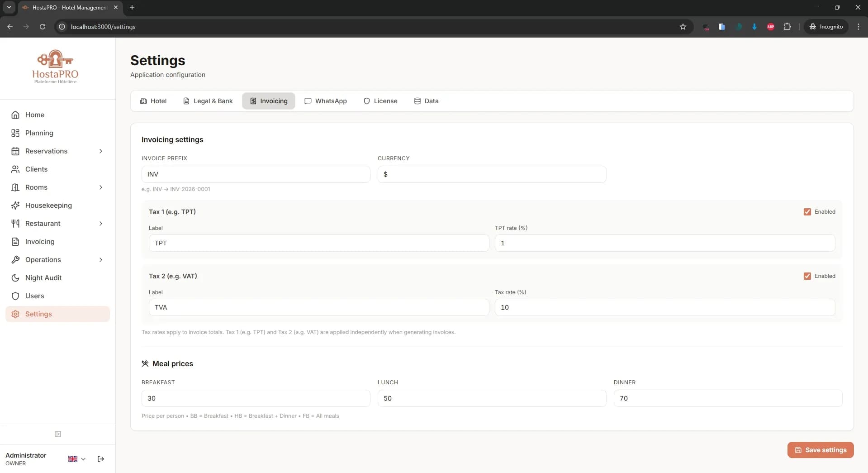Disable Tax 1 Enabled checkbox
Screen dimensions: 868x473
coord(808,212)
